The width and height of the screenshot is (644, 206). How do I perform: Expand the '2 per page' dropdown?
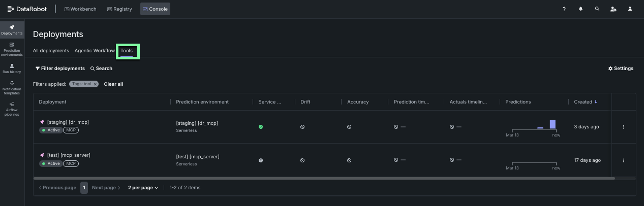[x=143, y=188]
